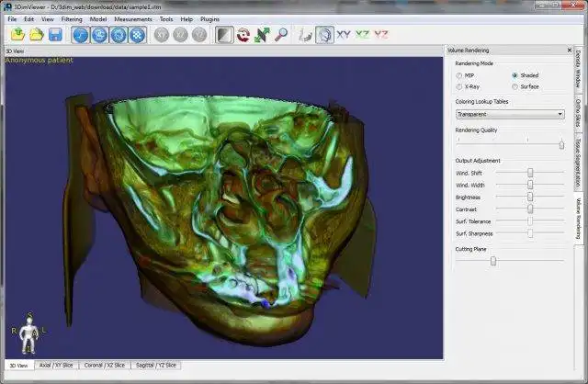The width and height of the screenshot is (588, 384).
Task: Open the View menu
Action: [48, 19]
